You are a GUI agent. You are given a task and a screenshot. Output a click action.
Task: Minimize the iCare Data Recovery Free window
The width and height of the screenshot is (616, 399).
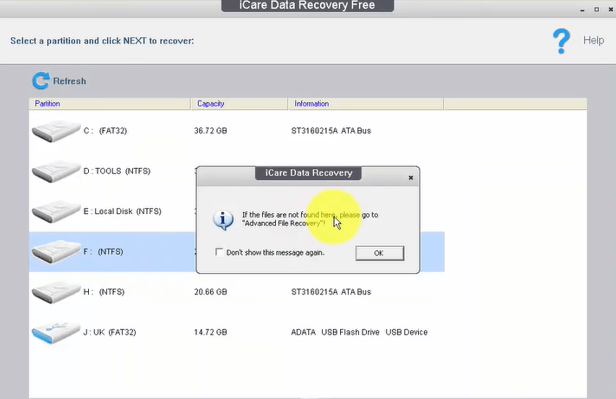tap(582, 10)
